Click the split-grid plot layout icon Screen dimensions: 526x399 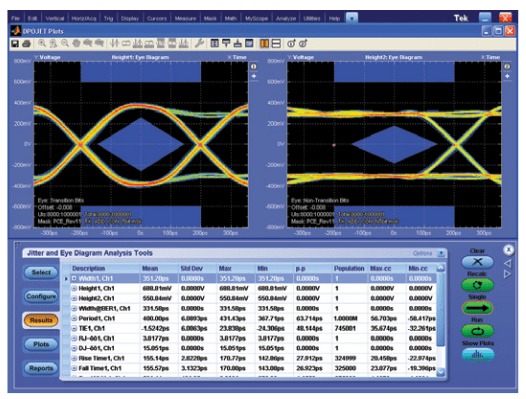pyautogui.click(x=215, y=43)
